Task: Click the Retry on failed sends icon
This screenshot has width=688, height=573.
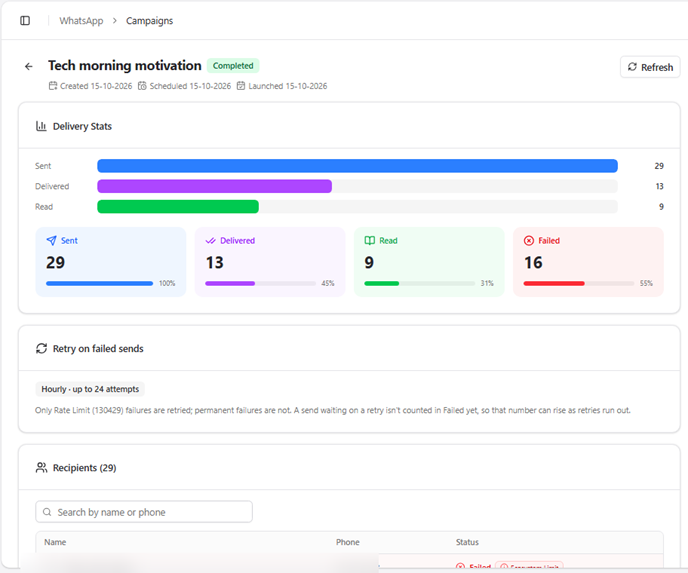Action: click(x=41, y=348)
